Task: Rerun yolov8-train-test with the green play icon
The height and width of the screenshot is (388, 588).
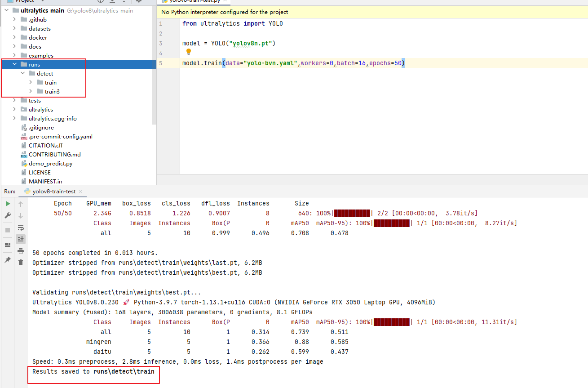Action: [x=8, y=204]
